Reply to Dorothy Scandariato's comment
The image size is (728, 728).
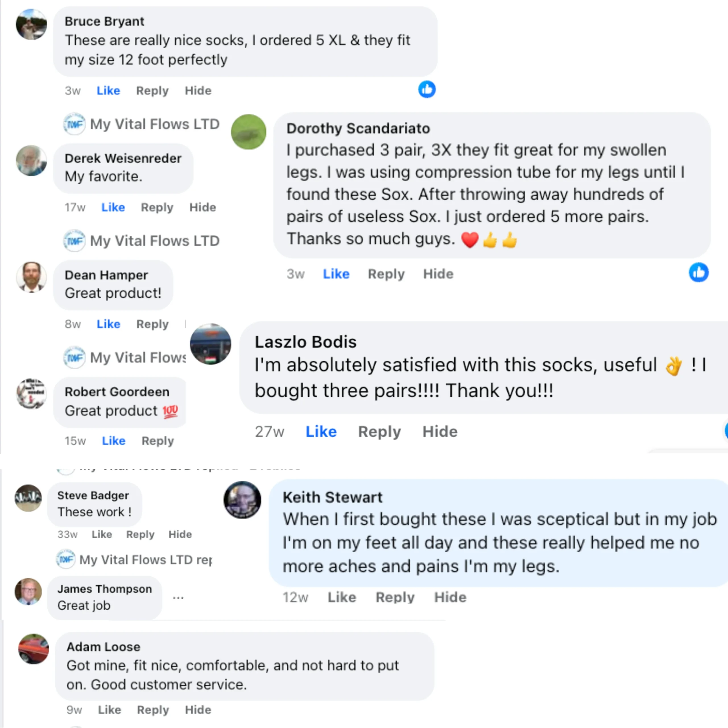click(x=386, y=274)
